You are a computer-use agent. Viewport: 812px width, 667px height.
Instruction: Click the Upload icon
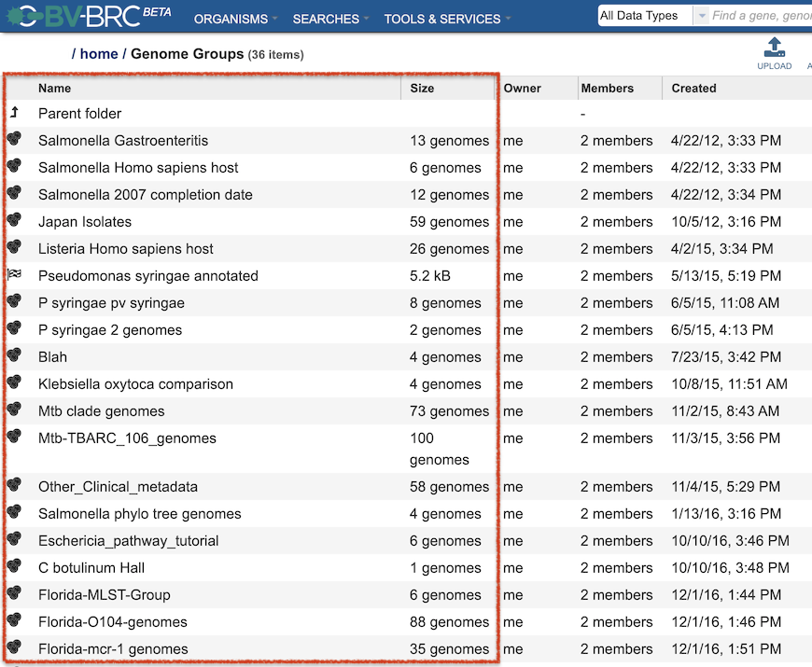coord(774,48)
